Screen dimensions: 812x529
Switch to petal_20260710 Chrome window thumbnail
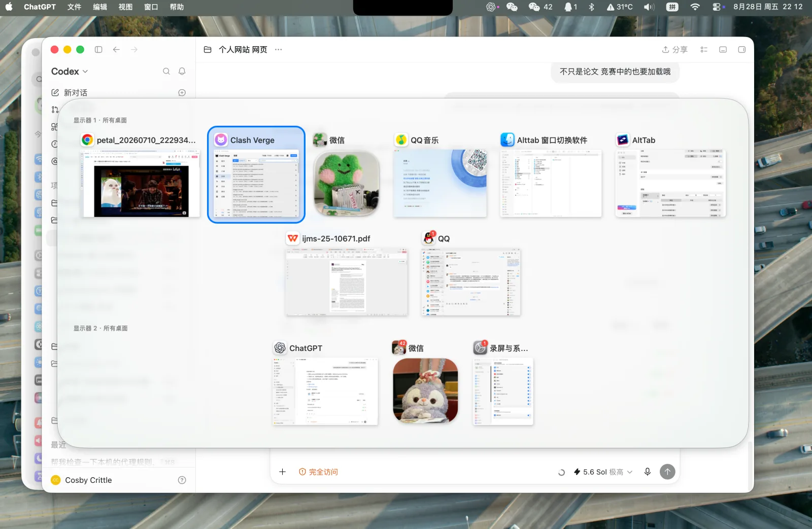[x=141, y=184]
